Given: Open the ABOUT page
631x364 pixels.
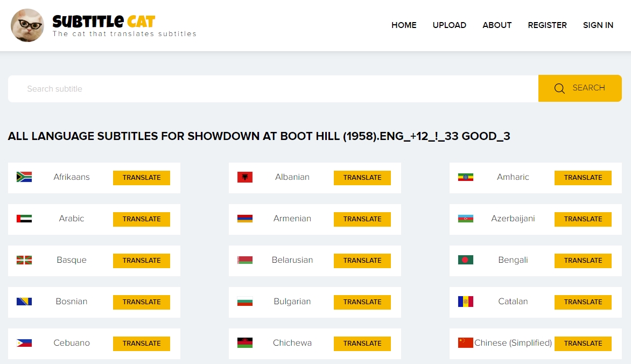Looking at the screenshot, I should pos(497,25).
